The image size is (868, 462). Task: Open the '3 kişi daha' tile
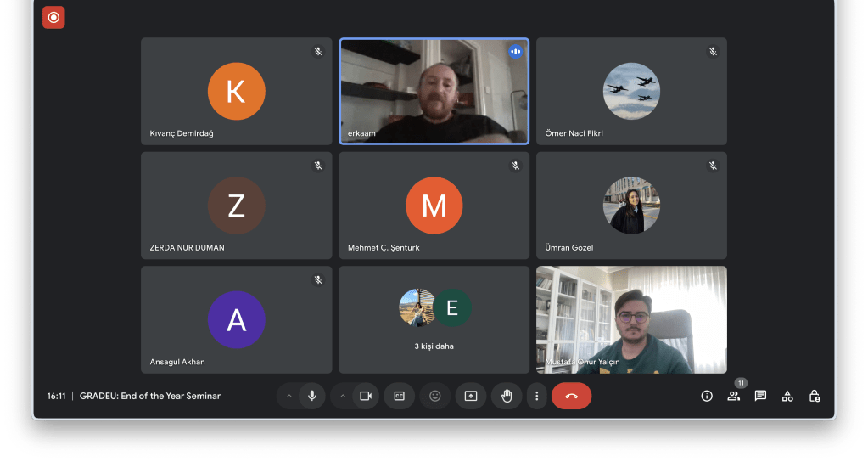tap(434, 319)
